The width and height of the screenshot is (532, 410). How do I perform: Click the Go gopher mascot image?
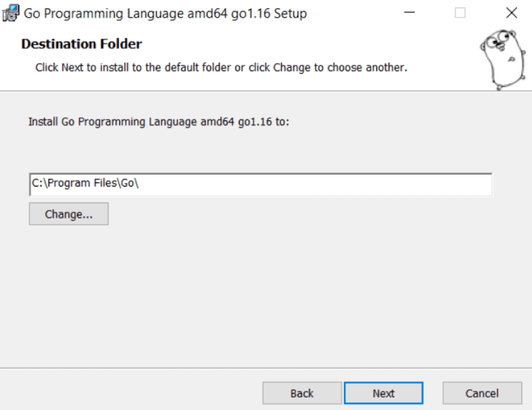pos(503,58)
